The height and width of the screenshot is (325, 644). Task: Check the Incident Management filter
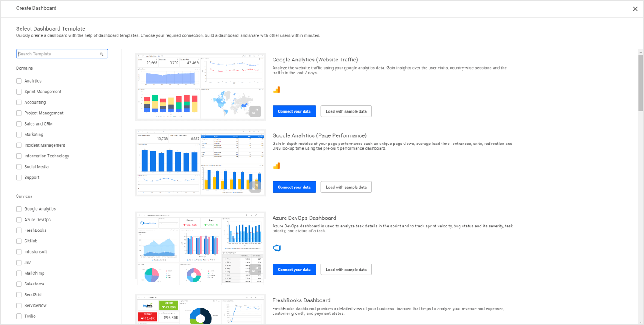(x=19, y=145)
